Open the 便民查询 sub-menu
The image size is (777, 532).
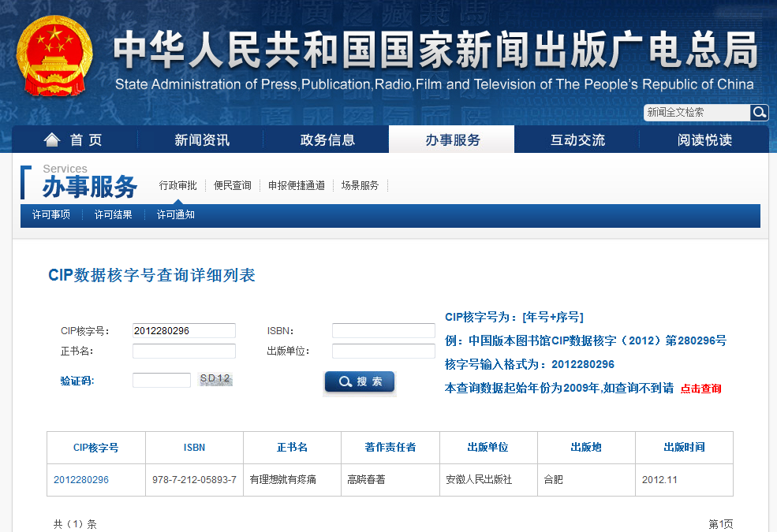click(x=233, y=185)
